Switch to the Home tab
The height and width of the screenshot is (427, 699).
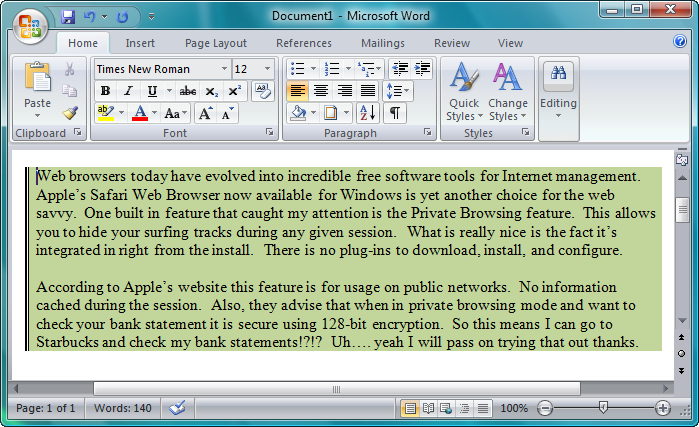point(82,43)
